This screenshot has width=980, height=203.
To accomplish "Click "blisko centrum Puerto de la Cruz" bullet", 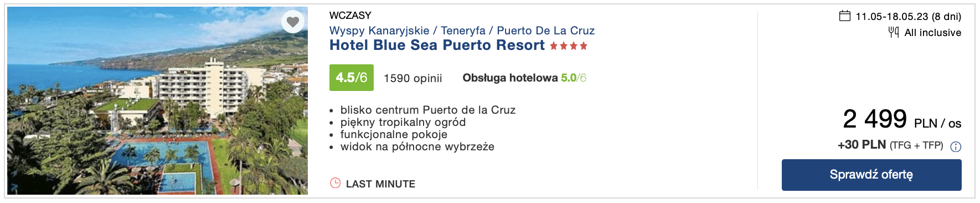I will pyautogui.click(x=428, y=110).
